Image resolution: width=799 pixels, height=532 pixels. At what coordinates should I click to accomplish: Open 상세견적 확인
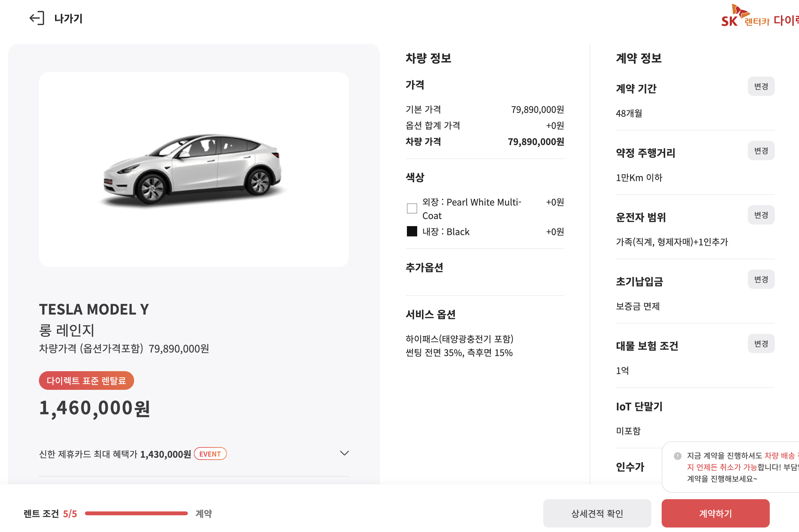[597, 513]
